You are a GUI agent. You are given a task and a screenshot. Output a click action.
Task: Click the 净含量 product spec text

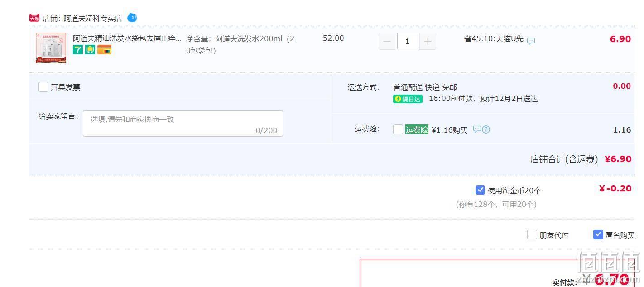[x=240, y=44]
